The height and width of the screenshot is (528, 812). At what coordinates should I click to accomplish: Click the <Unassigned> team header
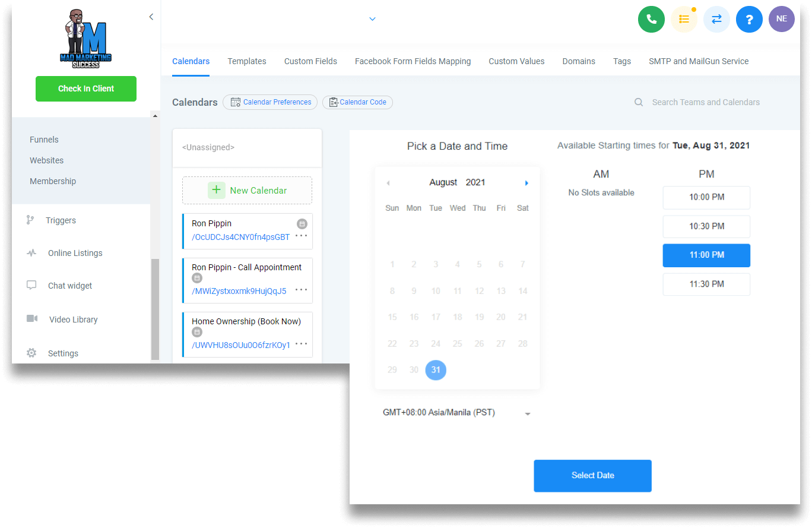tap(208, 147)
